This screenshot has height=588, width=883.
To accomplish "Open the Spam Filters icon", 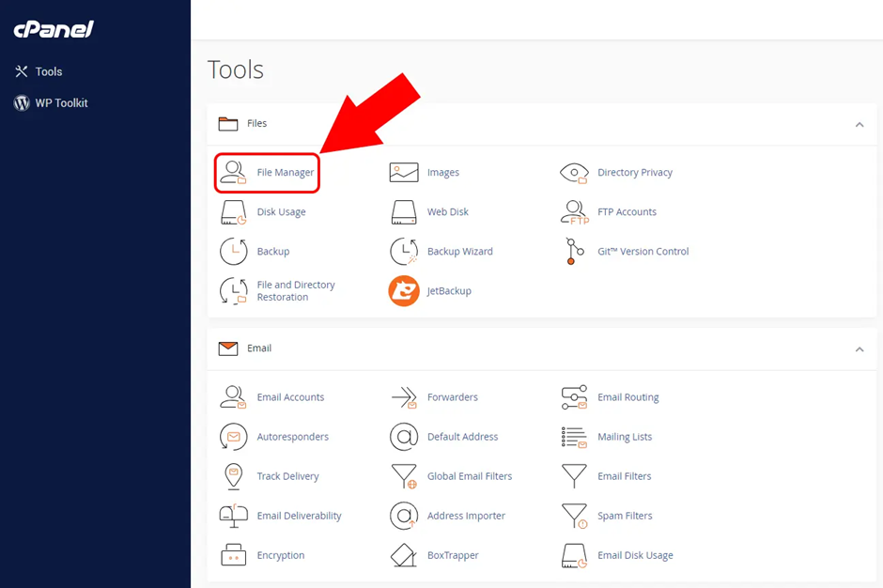I will (x=574, y=516).
